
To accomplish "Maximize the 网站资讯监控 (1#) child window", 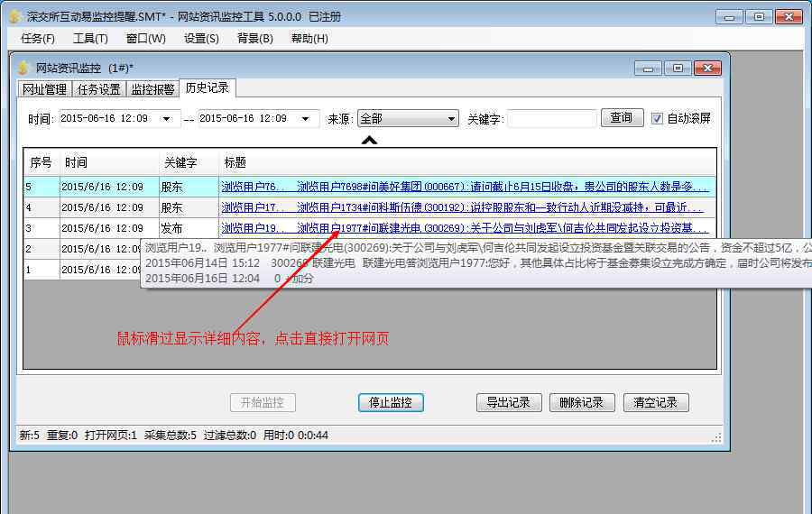I will (678, 69).
